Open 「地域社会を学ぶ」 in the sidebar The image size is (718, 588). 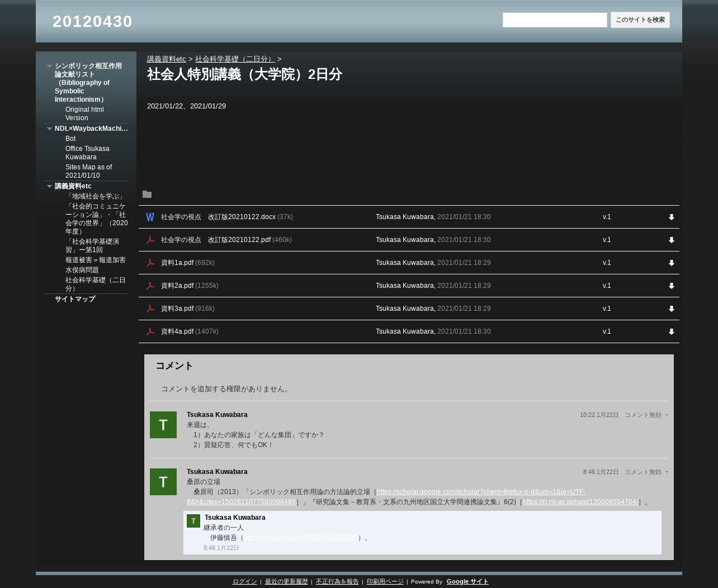pos(95,196)
